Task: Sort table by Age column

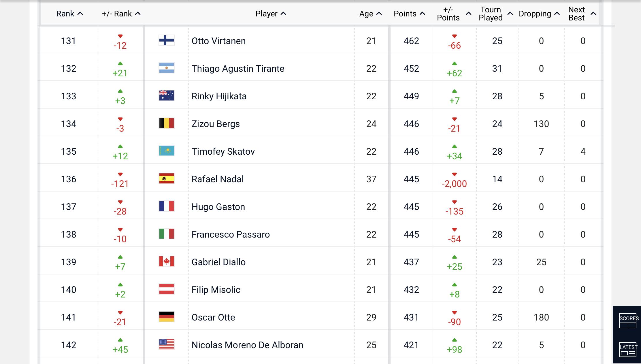Action: (370, 14)
